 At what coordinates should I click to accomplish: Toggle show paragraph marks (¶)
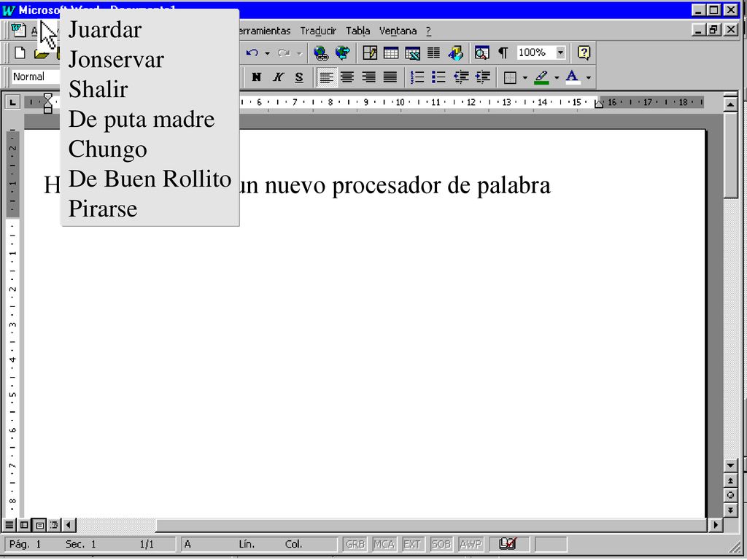coord(503,52)
